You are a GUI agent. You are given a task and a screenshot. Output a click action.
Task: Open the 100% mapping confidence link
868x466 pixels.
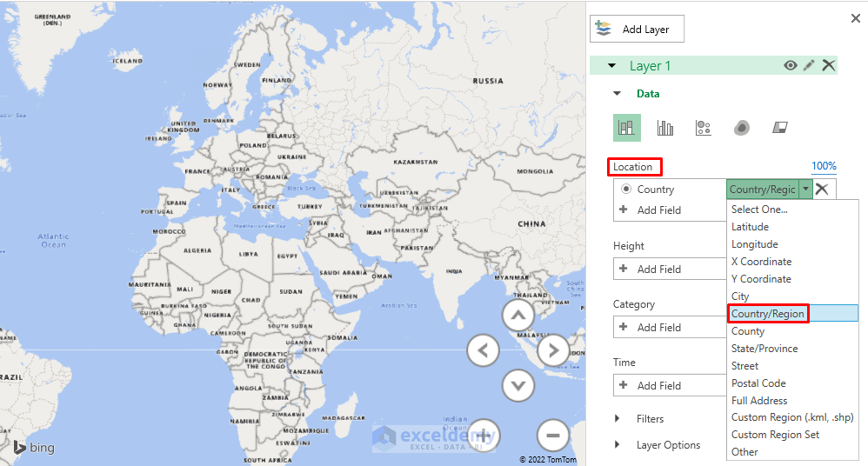pos(824,166)
